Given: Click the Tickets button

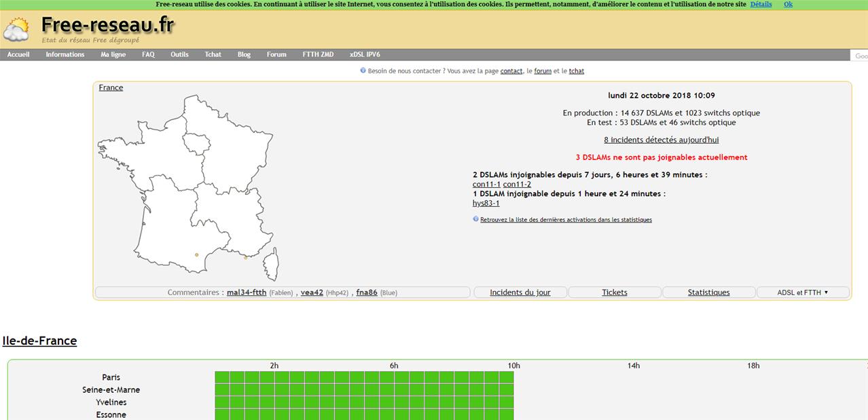Looking at the screenshot, I should point(615,292).
